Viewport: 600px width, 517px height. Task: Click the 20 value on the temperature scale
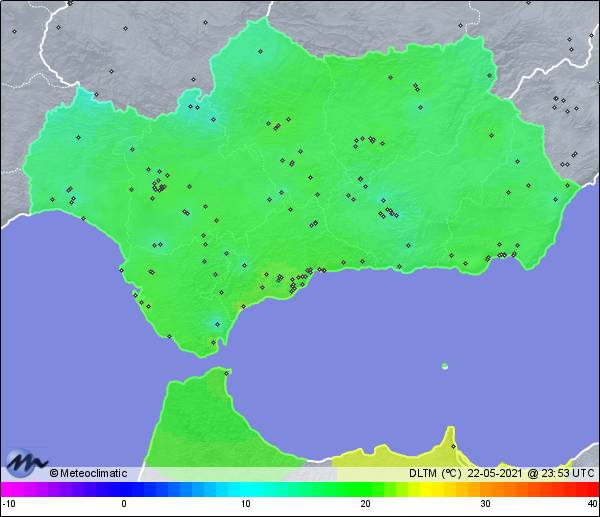[x=365, y=504]
